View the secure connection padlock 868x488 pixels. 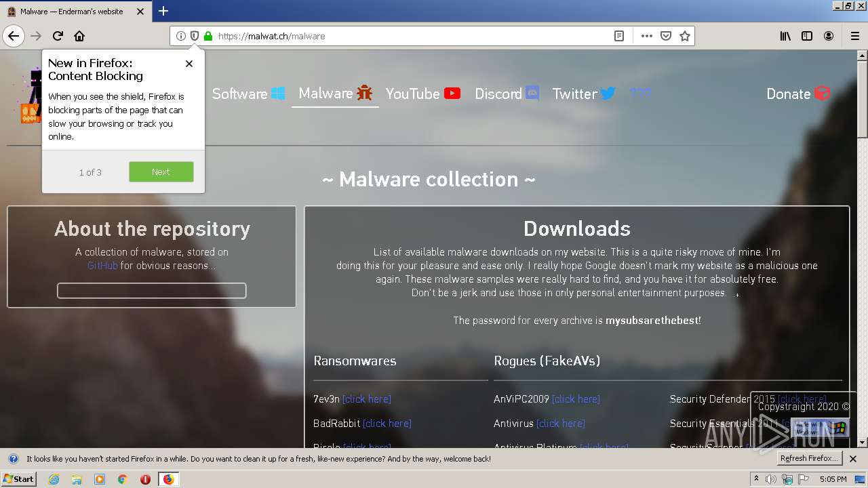pos(208,36)
